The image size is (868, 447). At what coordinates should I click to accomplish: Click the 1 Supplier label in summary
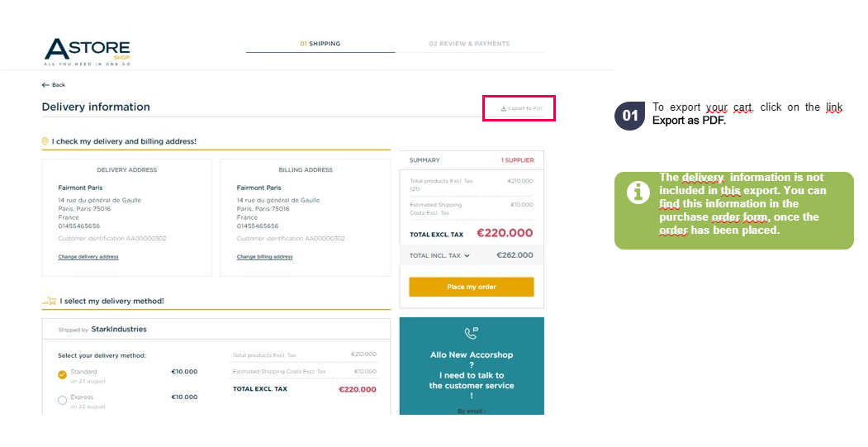coord(518,160)
